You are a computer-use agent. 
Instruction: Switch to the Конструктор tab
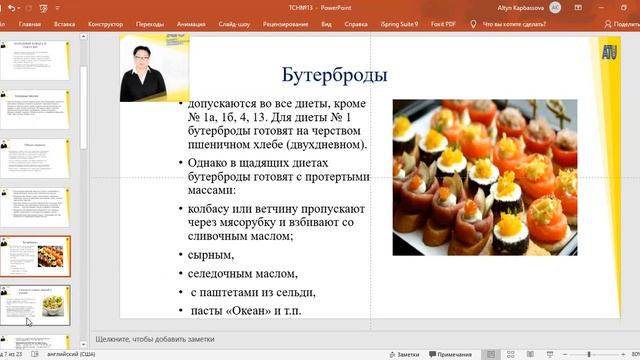pos(105,24)
